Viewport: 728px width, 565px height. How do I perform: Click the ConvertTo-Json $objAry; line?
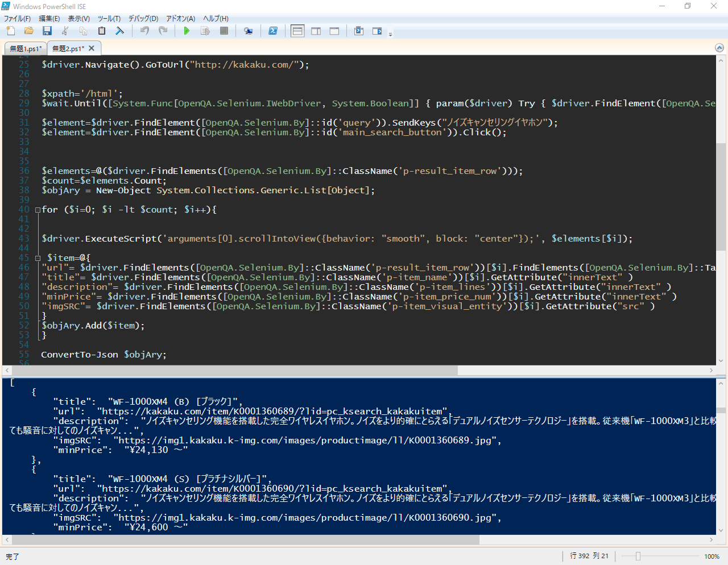pos(104,355)
